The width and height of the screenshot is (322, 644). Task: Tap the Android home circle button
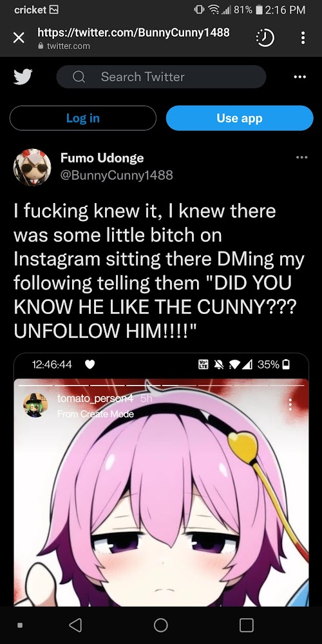click(161, 625)
